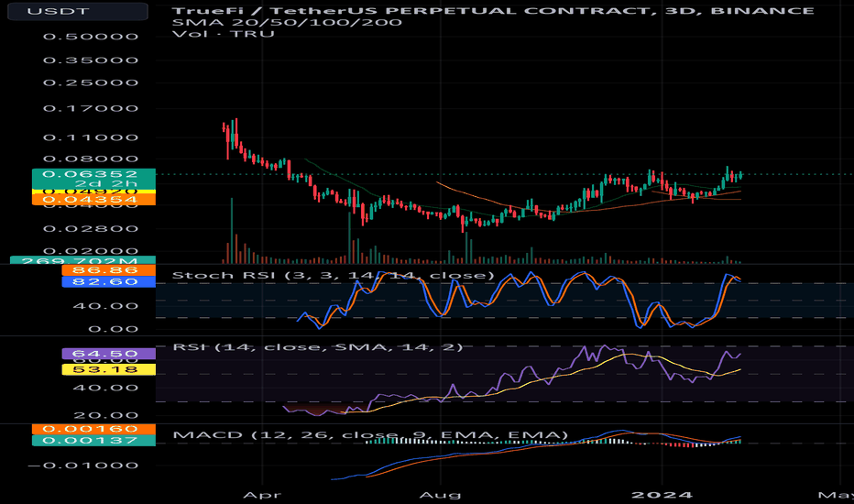Viewport: 854px width, 504px height.
Task: Click the 20.00 RSI axis label
Action: click(105, 416)
